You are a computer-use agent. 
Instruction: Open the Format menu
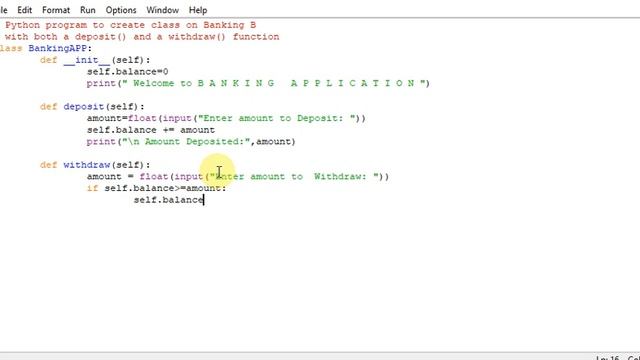click(x=56, y=10)
